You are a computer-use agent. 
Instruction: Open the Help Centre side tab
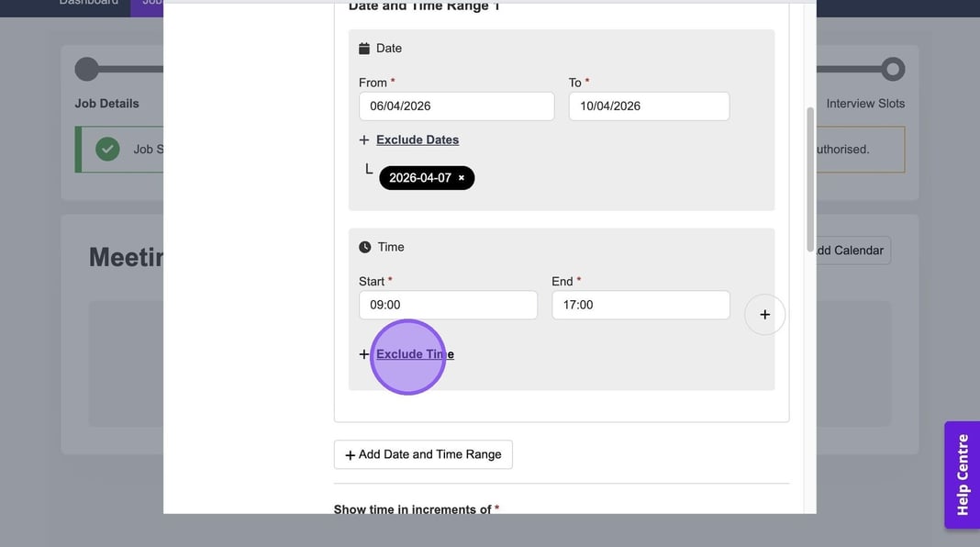[x=962, y=474]
